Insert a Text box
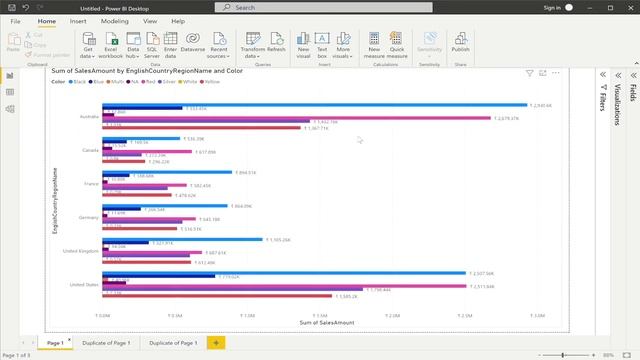 tap(322, 45)
